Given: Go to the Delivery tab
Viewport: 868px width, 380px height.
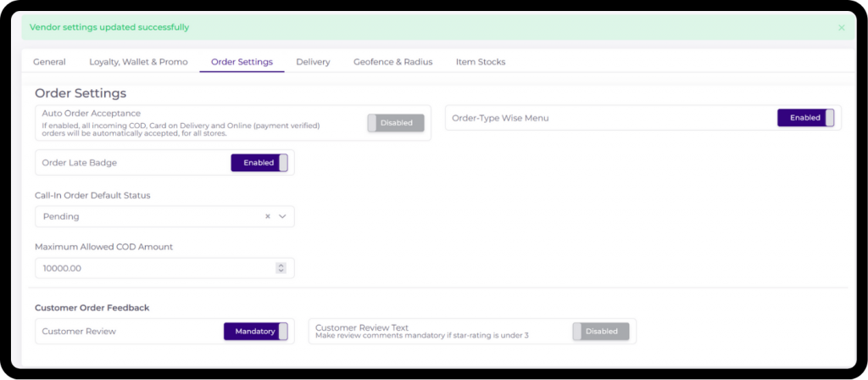Looking at the screenshot, I should [313, 62].
